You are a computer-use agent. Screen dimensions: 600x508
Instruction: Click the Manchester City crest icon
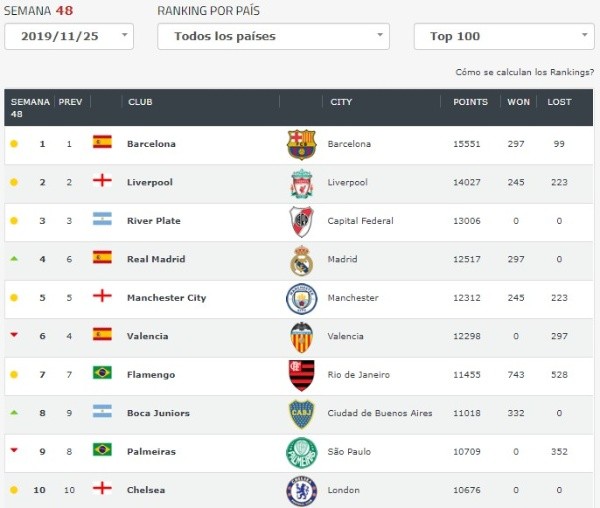click(x=301, y=298)
